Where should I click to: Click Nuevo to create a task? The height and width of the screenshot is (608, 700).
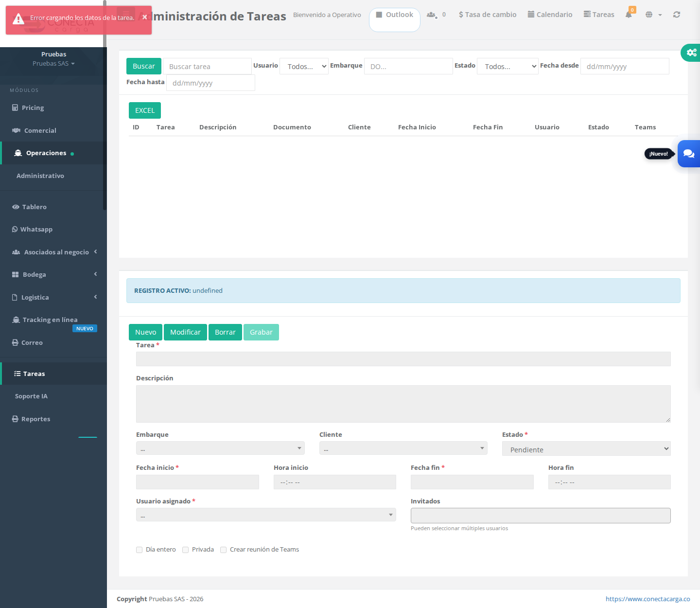(x=146, y=332)
